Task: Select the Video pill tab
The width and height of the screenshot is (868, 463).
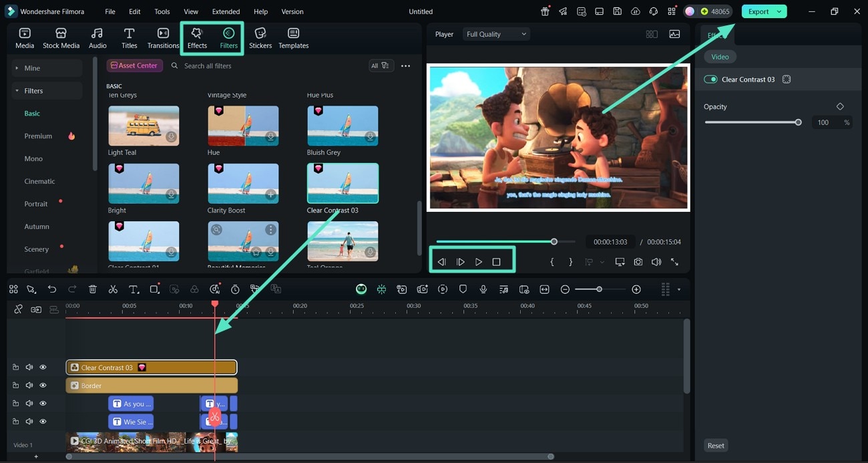Action: 720,57
